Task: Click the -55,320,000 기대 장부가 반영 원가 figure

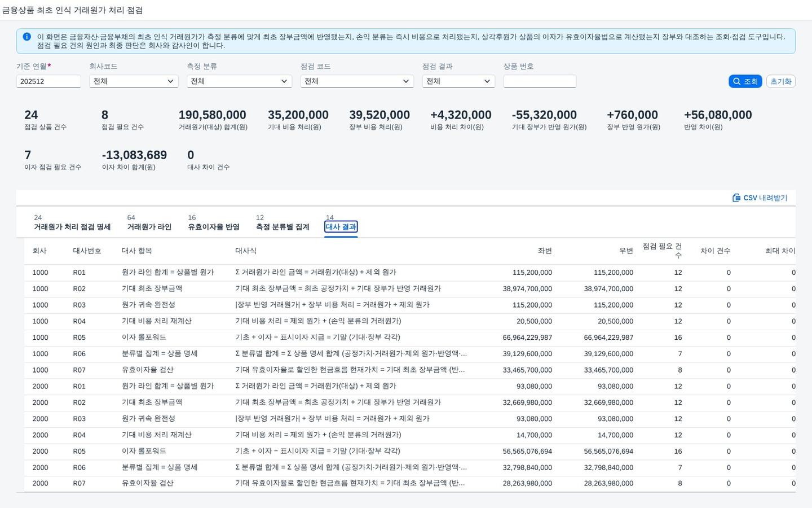Action: [544, 115]
